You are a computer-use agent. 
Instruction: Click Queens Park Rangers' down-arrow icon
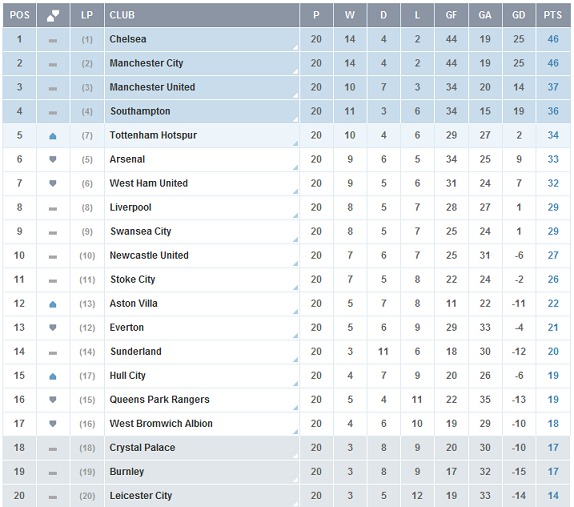click(x=53, y=400)
